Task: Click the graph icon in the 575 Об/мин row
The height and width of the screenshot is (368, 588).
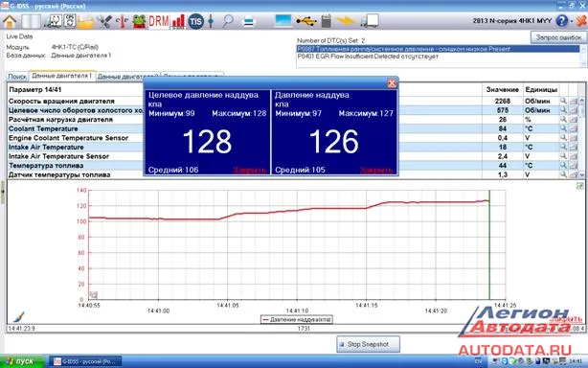Action: [x=574, y=110]
